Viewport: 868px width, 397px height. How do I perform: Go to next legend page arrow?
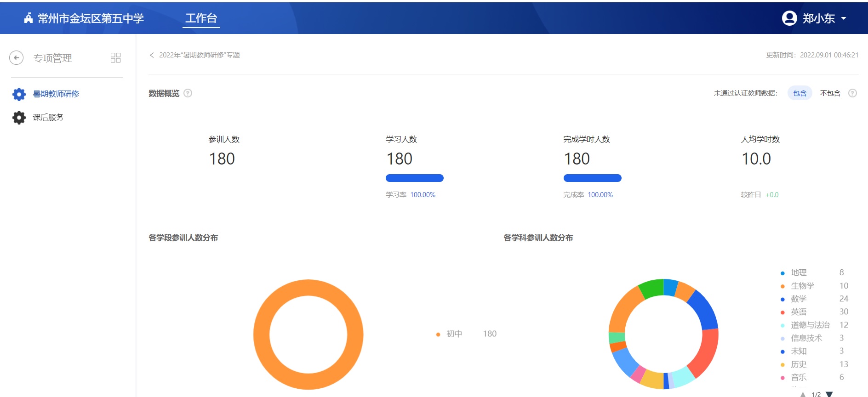[829, 394]
